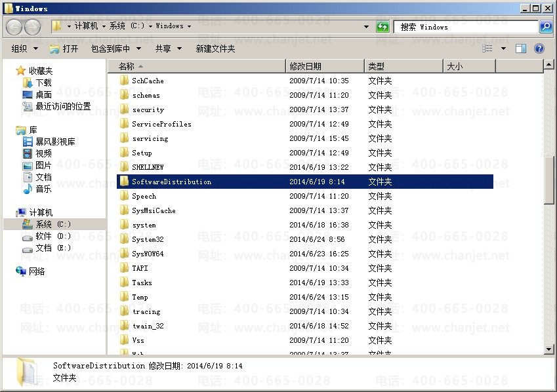Open Recent Places (最近访问的位置)

click(56, 106)
